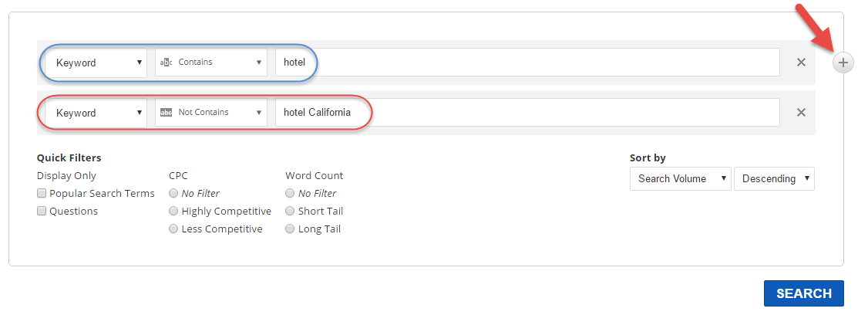Select the CPC 'No Filter' radio button

[x=174, y=194]
